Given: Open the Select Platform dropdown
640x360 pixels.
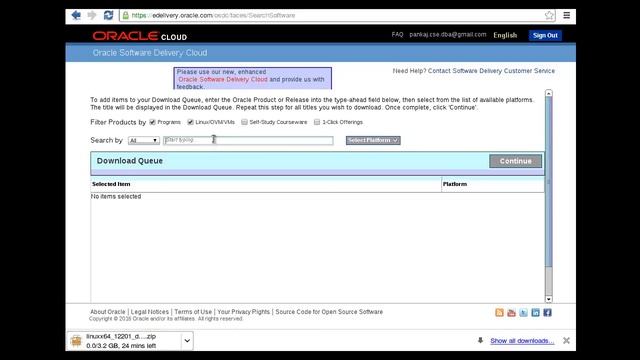Looking at the screenshot, I should tap(373, 140).
